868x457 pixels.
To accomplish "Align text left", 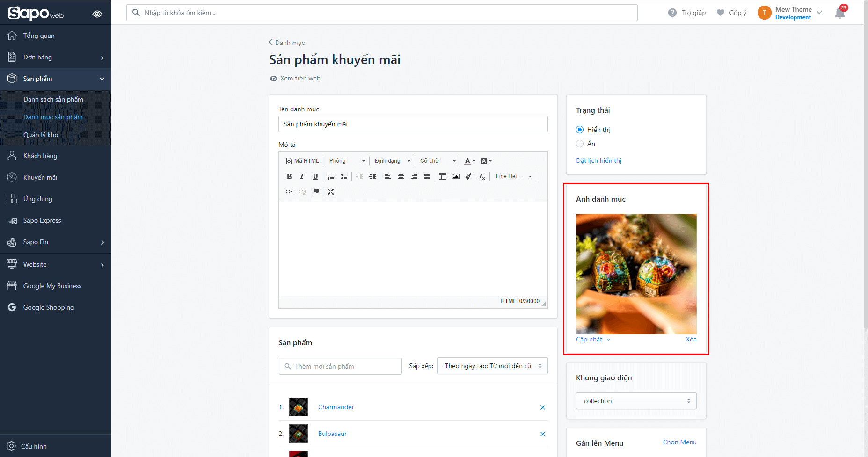I will click(x=388, y=176).
